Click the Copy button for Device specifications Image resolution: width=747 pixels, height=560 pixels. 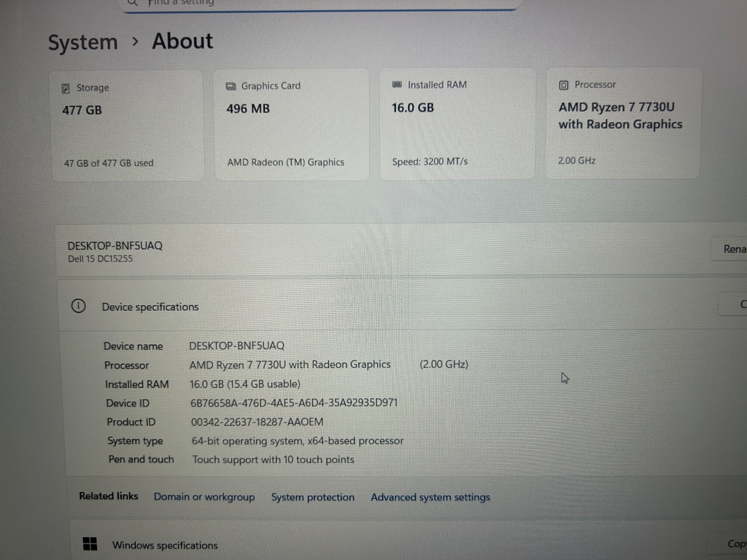(x=733, y=304)
